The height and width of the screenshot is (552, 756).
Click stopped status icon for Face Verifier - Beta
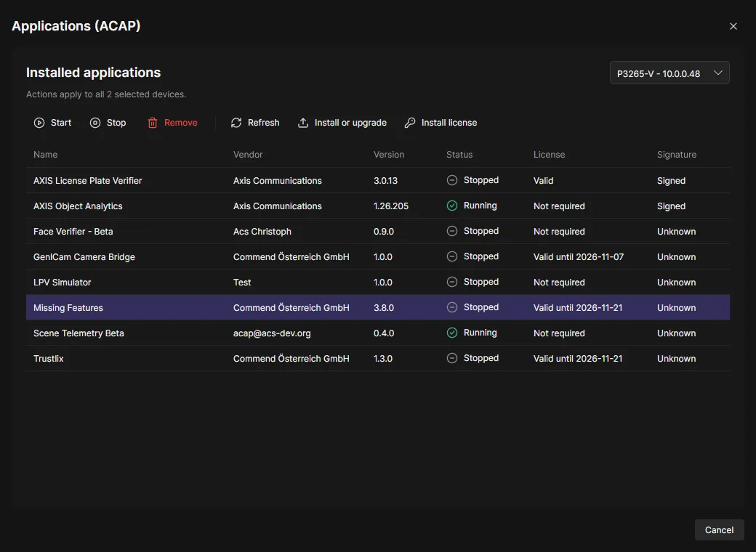451,231
